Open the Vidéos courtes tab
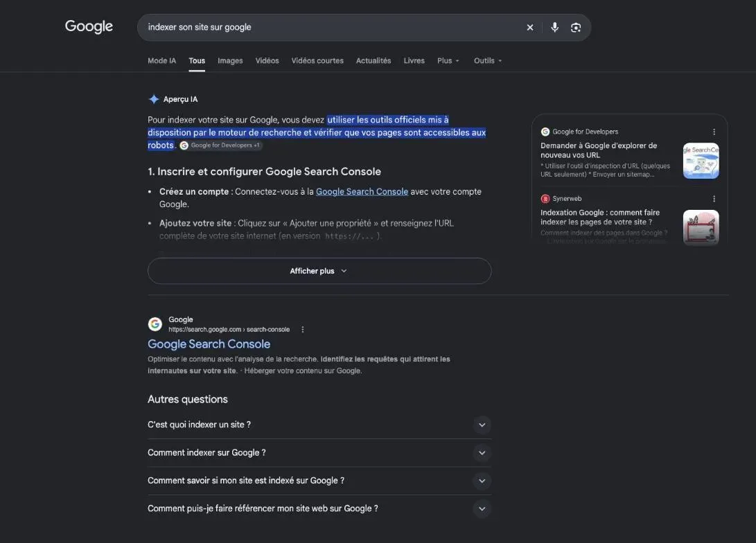 tap(317, 61)
